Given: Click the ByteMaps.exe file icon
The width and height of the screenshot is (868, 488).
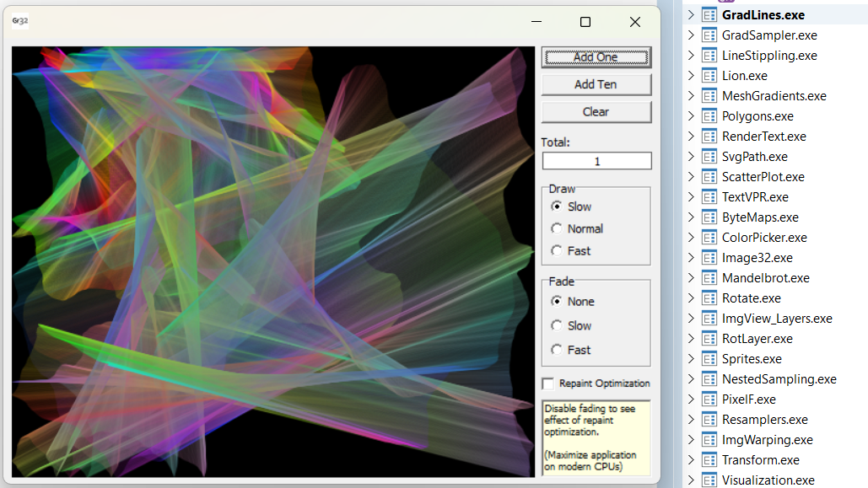Looking at the screenshot, I should click(x=709, y=217).
